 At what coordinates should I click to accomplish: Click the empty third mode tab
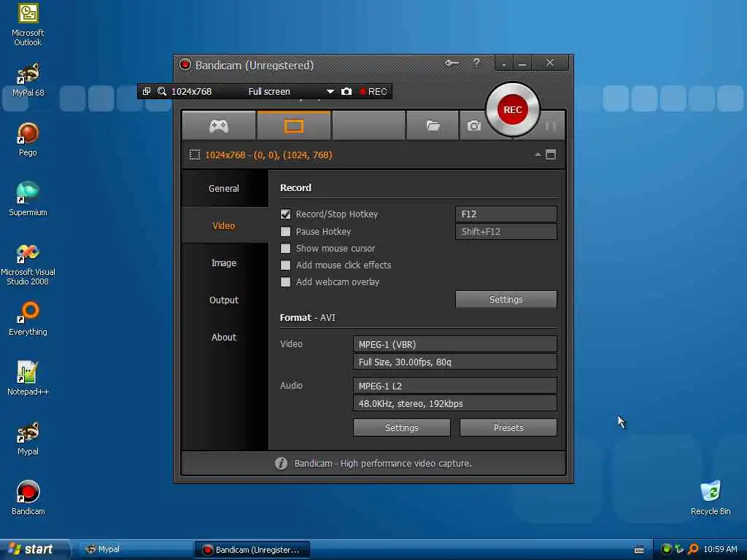click(x=368, y=125)
